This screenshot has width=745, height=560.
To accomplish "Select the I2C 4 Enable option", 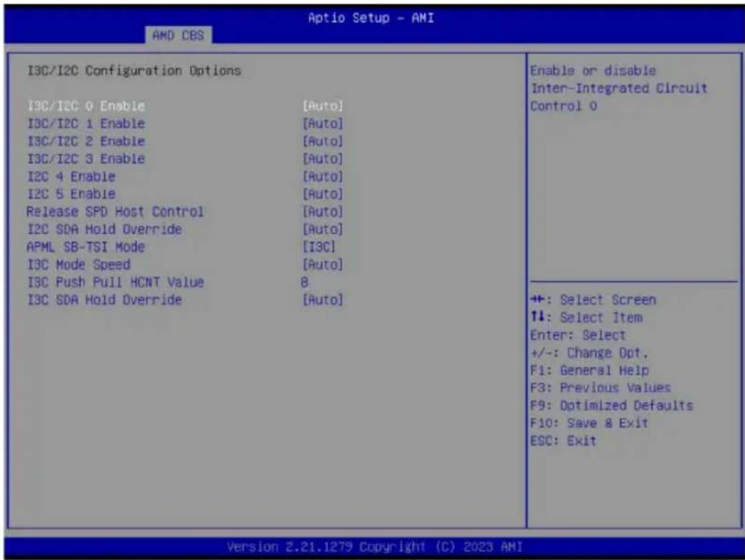I will 71,176.
